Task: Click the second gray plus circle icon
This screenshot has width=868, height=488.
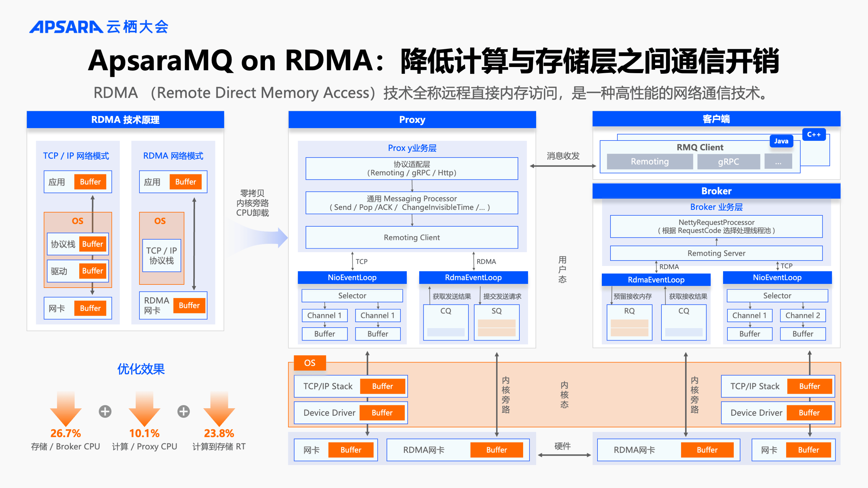Action: point(184,411)
